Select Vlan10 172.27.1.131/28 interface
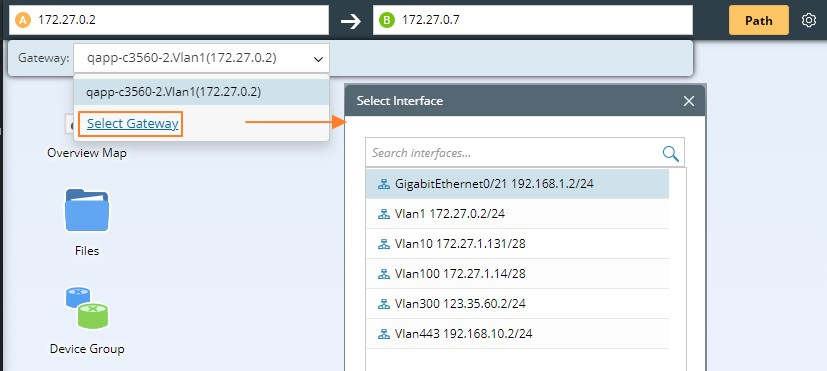 point(517,244)
